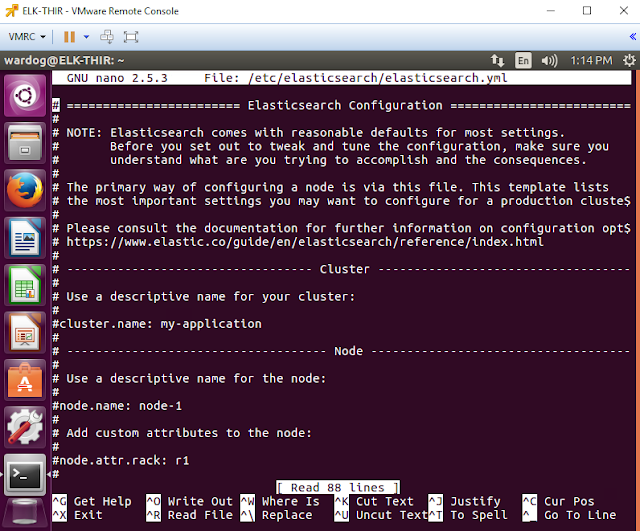Screen dimensions: 640x531
Task: Click the Node section divider line
Action: [341, 351]
